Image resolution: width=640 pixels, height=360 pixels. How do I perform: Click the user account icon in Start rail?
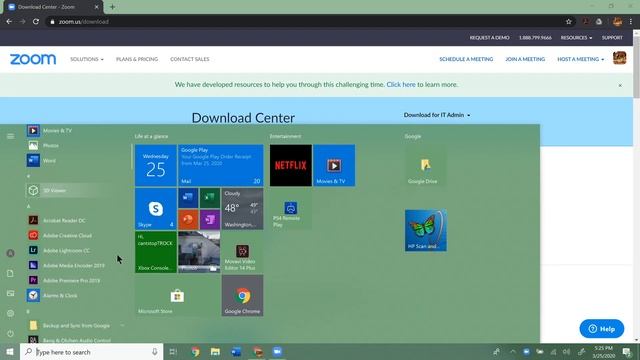(11, 253)
